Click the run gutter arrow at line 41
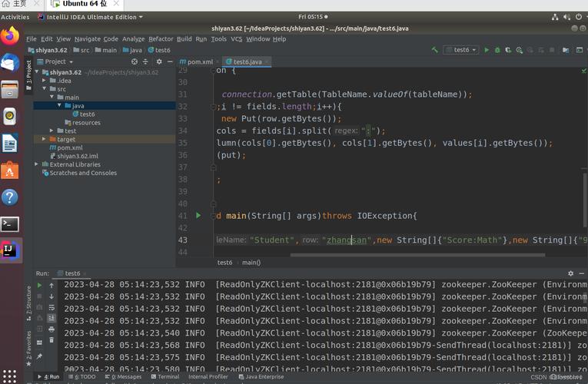Viewport: 588px width, 384px height. click(198, 215)
